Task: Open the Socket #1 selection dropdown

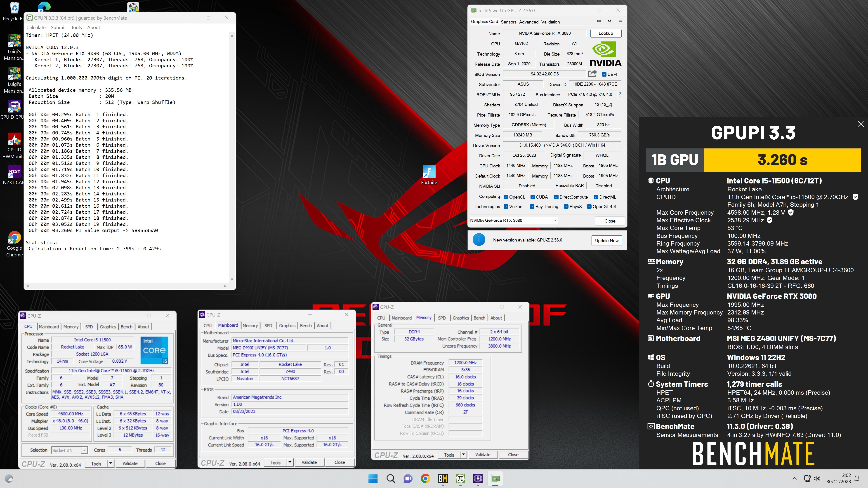Action: pyautogui.click(x=69, y=450)
